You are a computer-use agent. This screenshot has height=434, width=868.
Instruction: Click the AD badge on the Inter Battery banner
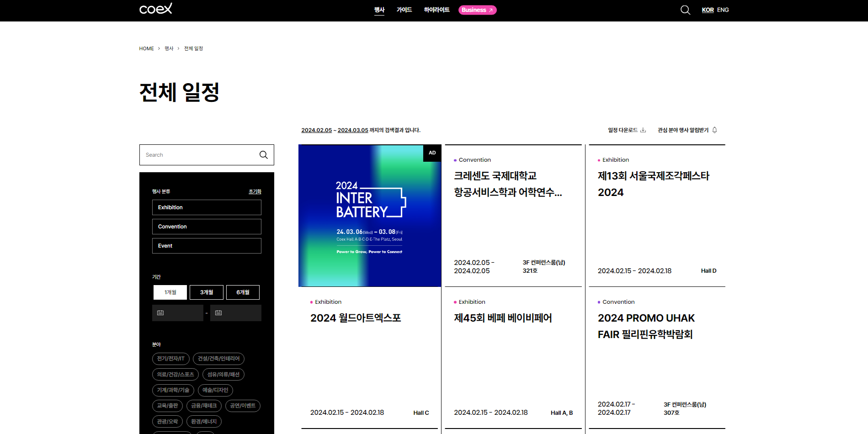432,153
